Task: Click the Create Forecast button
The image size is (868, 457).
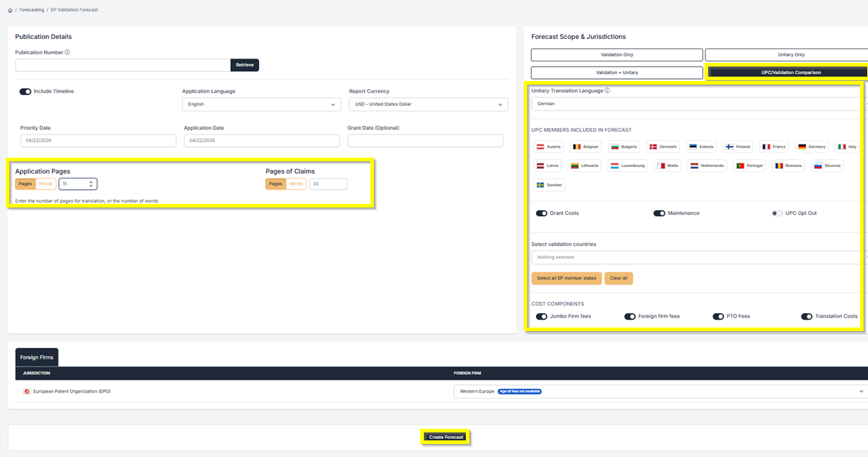Action: click(x=446, y=437)
